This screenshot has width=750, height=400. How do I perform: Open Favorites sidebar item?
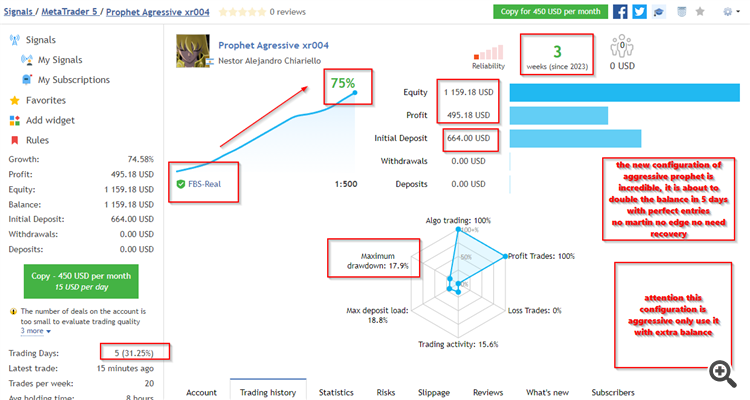(46, 100)
